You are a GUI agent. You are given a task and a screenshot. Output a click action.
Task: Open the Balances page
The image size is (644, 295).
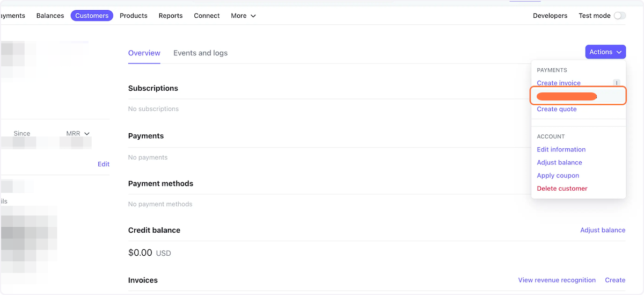pyautogui.click(x=50, y=16)
